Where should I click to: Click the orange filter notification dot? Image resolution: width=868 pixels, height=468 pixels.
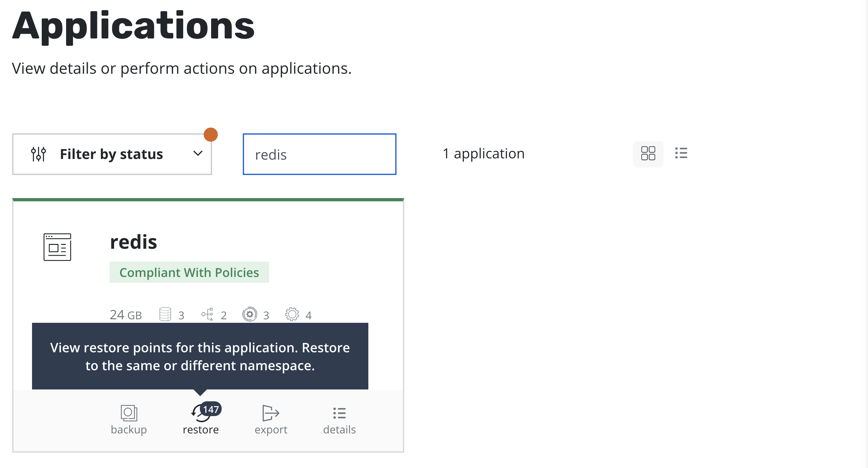click(211, 134)
